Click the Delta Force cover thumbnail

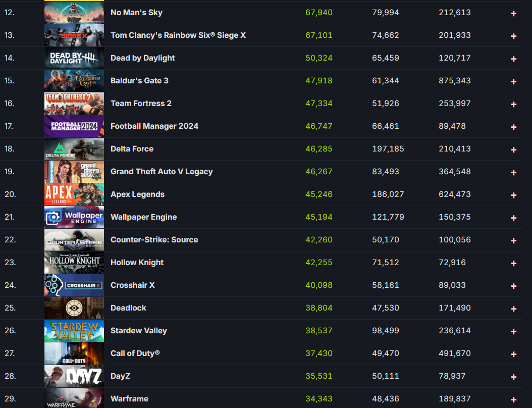74,148
